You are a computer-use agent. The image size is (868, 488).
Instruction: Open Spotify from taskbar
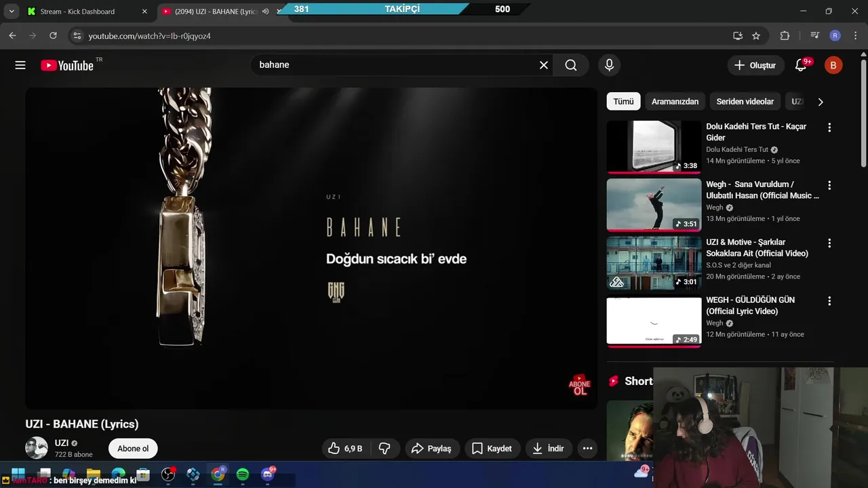pos(243,474)
